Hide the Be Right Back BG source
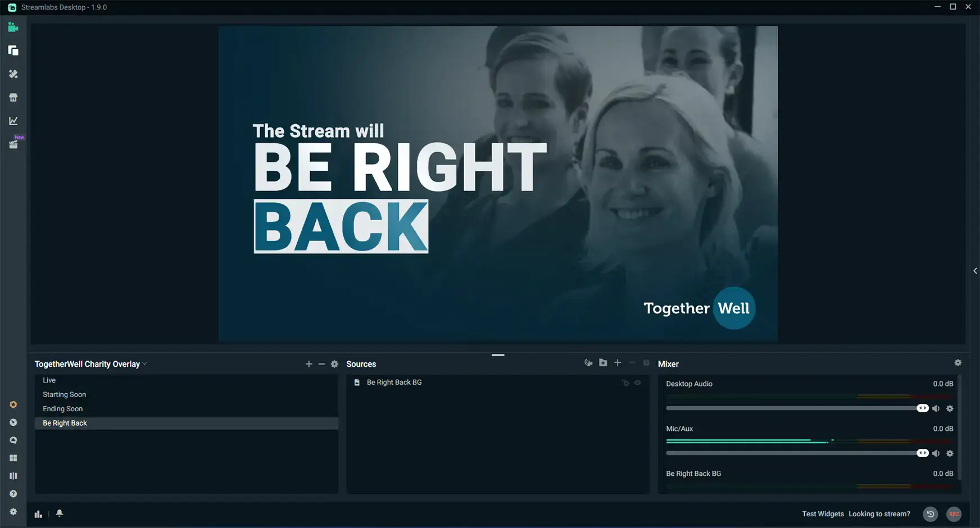Image resolution: width=980 pixels, height=528 pixels. click(x=638, y=383)
